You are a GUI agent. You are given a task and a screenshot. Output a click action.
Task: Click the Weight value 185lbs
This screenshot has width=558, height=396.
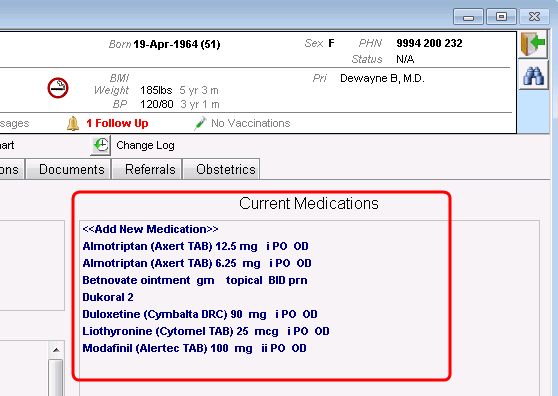pyautogui.click(x=156, y=90)
